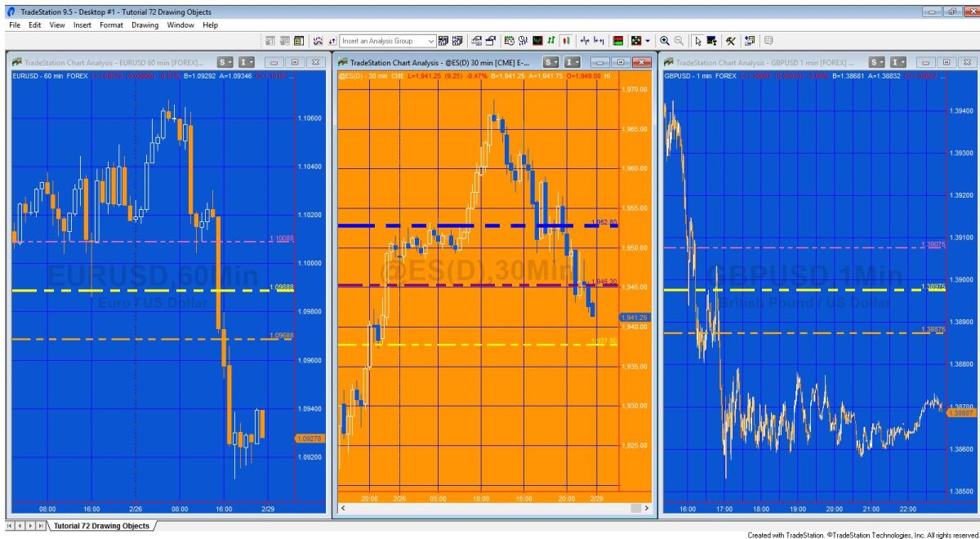
Task: Open the Edit menu
Action: 35,25
